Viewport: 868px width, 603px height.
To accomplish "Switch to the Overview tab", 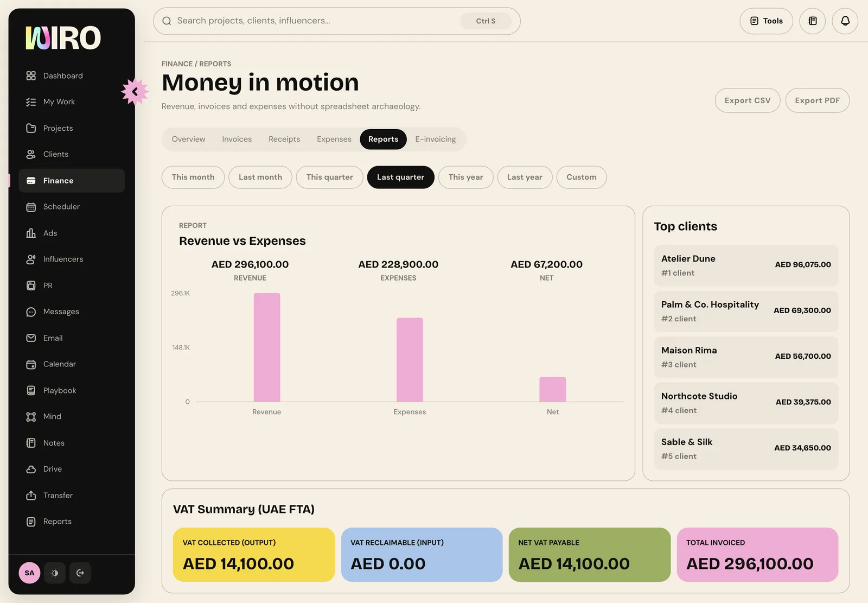I will click(188, 139).
